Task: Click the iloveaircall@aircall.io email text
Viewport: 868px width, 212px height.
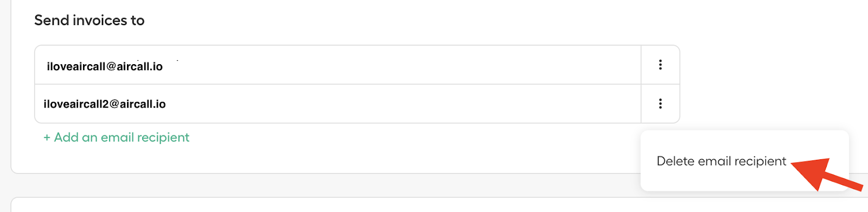Action: (x=105, y=66)
